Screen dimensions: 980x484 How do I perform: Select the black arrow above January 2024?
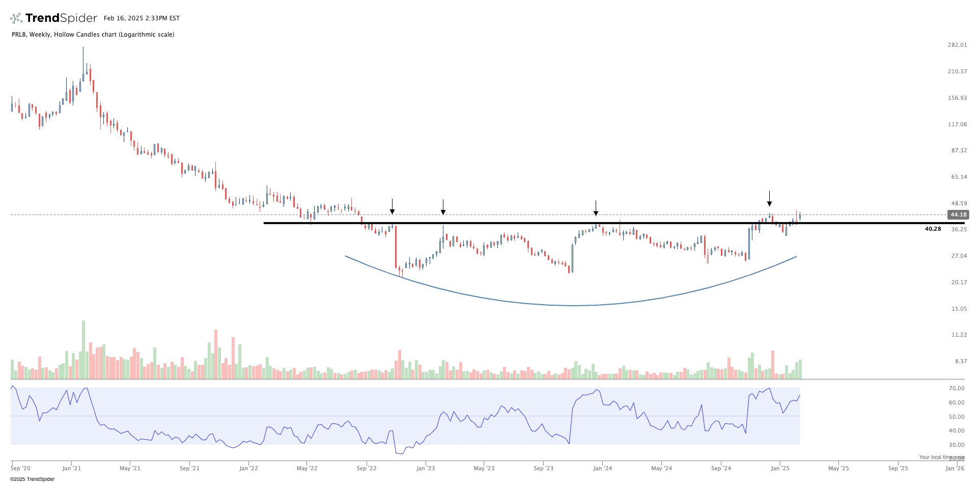point(596,208)
